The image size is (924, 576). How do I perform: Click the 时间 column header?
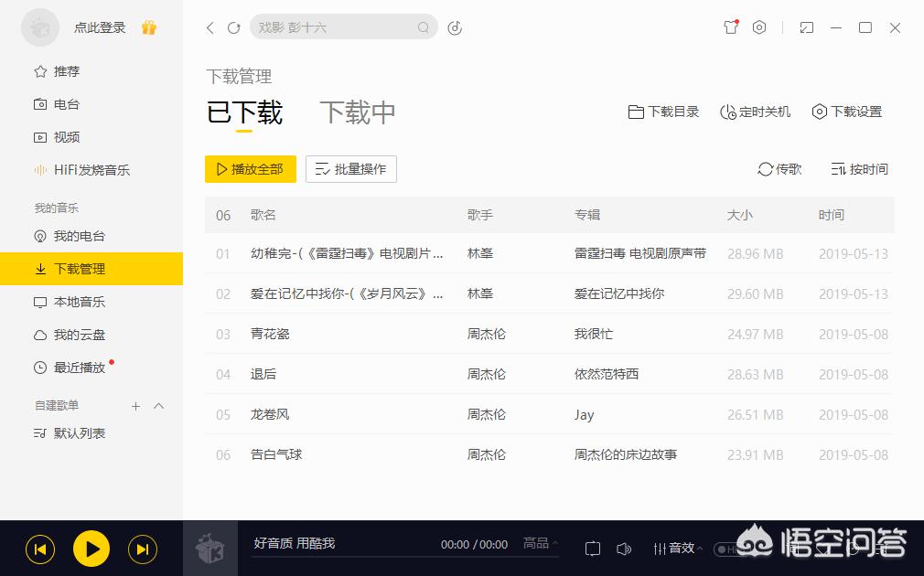(831, 215)
